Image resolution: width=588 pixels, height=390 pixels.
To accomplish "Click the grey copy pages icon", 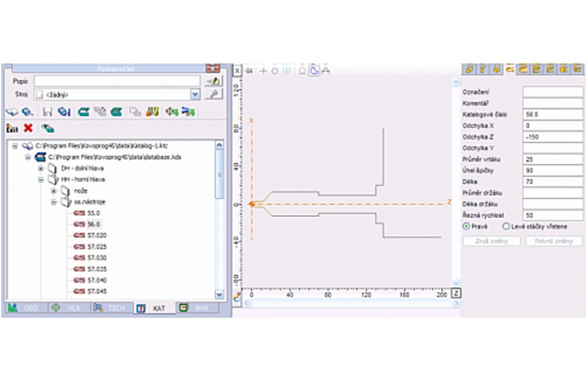I will (135, 112).
